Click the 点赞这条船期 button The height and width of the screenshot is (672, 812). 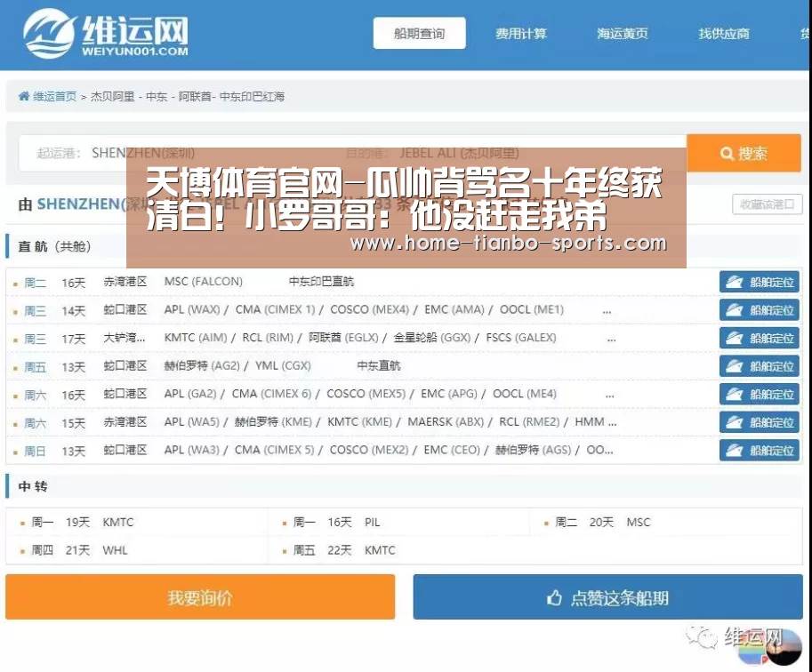(x=608, y=597)
